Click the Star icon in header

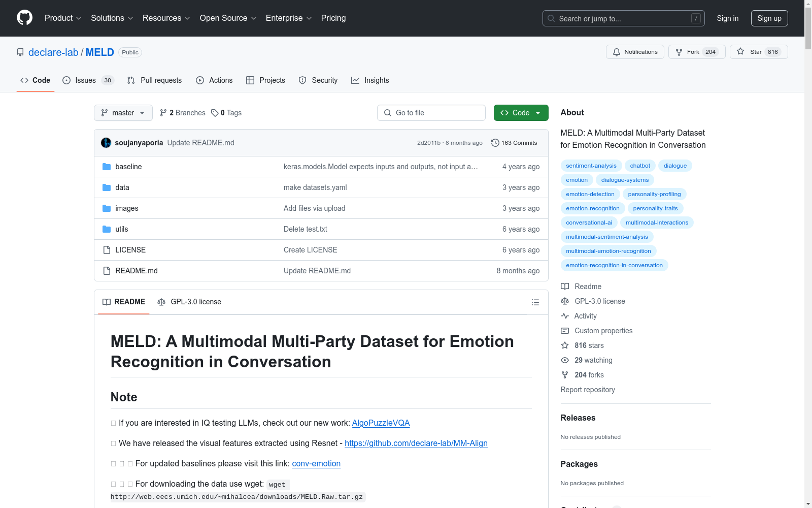[740, 51]
